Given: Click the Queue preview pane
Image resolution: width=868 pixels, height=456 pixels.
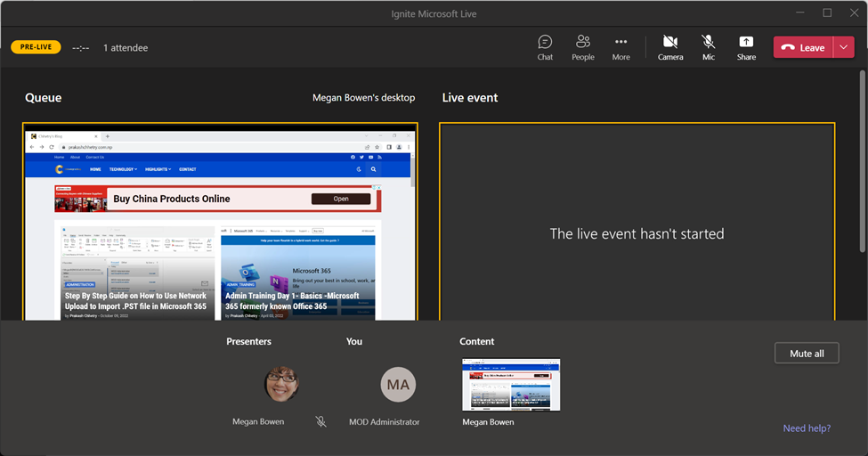Looking at the screenshot, I should point(220,222).
